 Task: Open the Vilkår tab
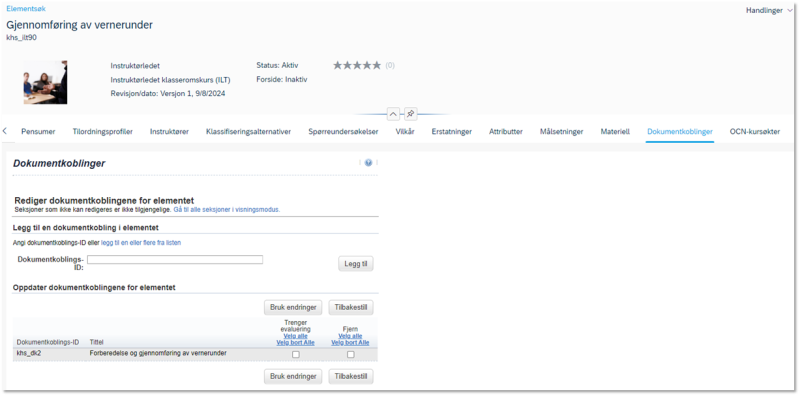pyautogui.click(x=405, y=132)
